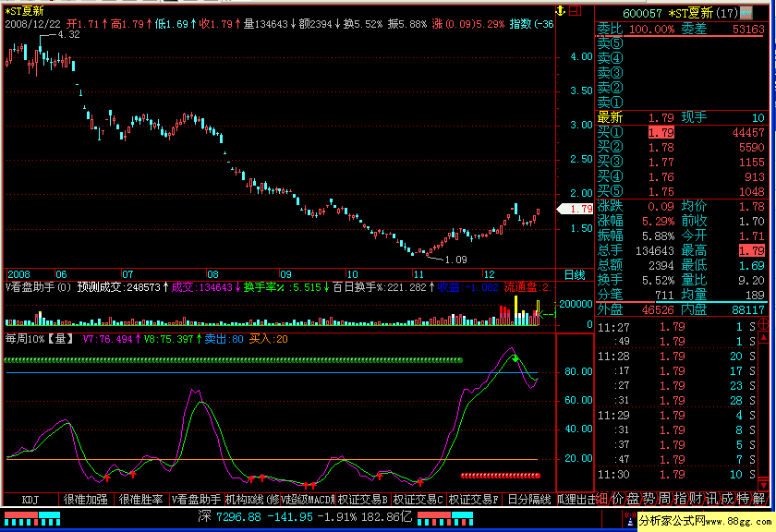The height and width of the screenshot is (532, 776).
Task: Switch the side panel to the 势 tab
Action: 649,499
